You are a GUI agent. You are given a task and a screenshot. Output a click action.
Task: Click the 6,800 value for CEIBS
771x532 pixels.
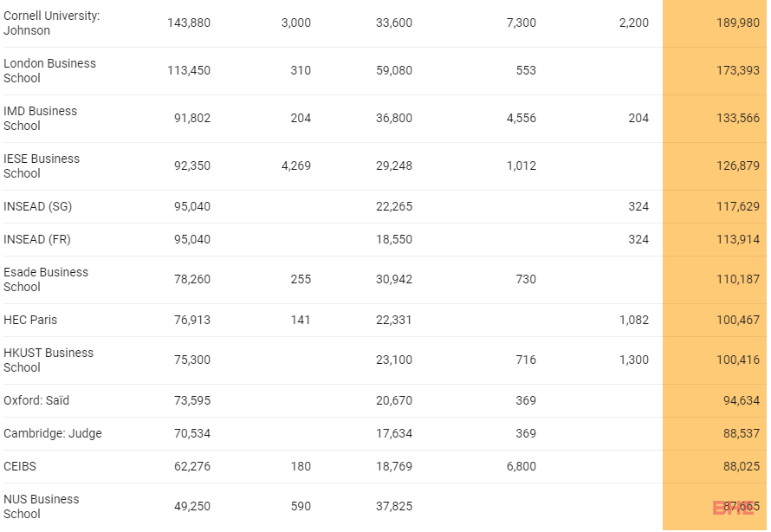point(522,467)
